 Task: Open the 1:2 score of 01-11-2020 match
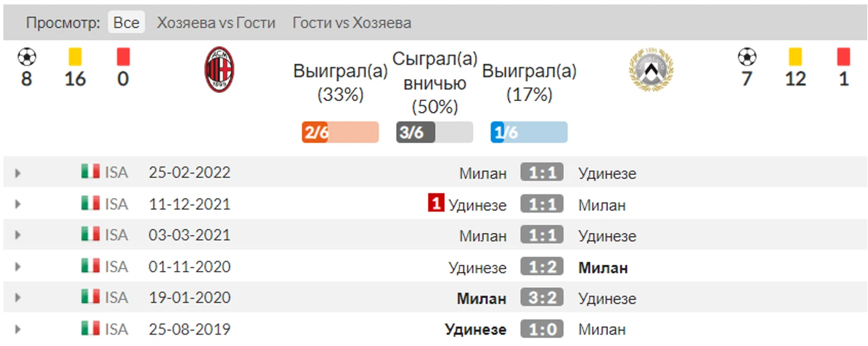(x=542, y=266)
